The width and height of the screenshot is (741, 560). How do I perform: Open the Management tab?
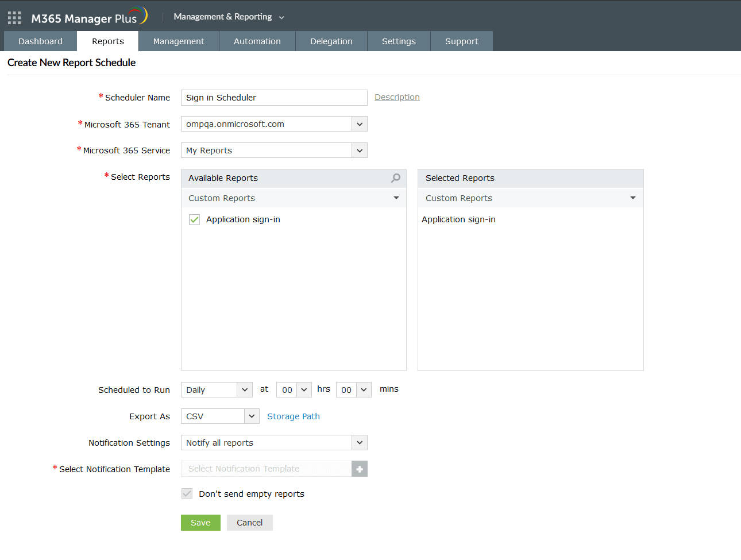[x=179, y=41]
